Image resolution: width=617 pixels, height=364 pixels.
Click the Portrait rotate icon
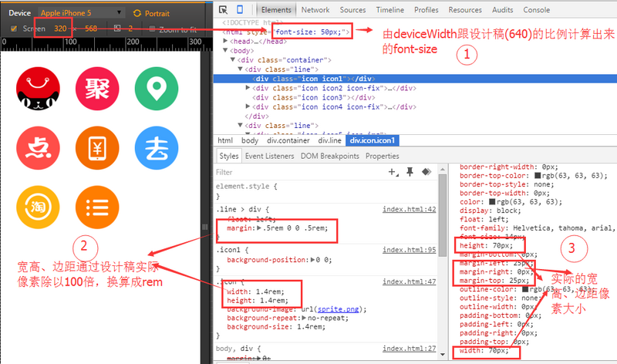click(x=137, y=13)
